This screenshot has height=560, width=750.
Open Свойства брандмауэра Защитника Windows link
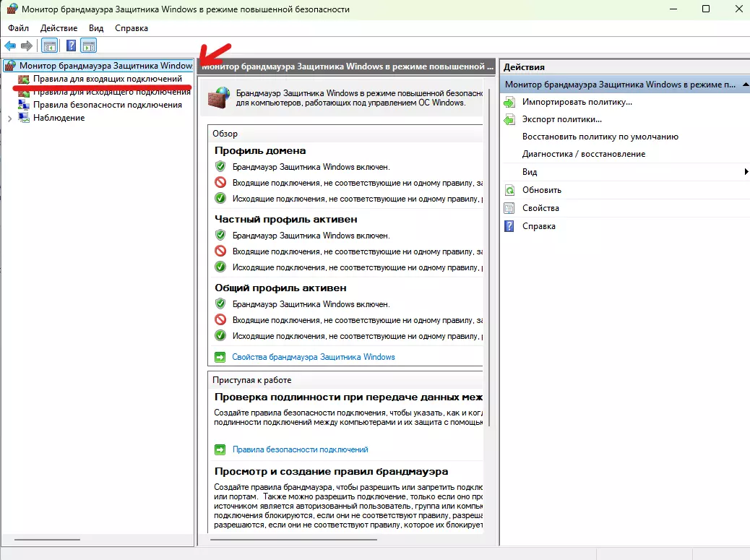point(314,357)
